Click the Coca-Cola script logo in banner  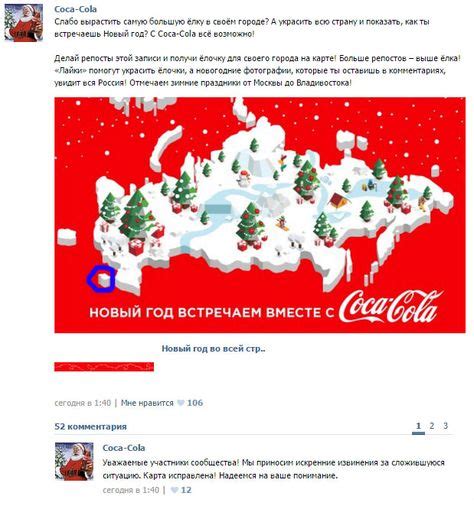point(390,307)
